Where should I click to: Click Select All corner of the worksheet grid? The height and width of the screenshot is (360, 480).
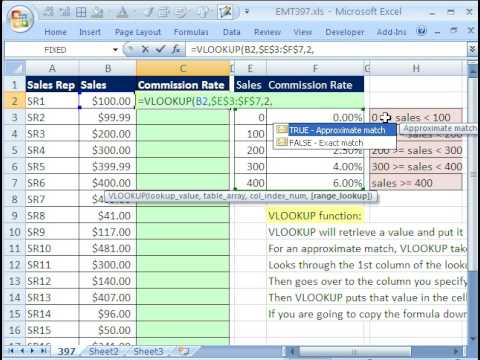pyautogui.click(x=15, y=68)
